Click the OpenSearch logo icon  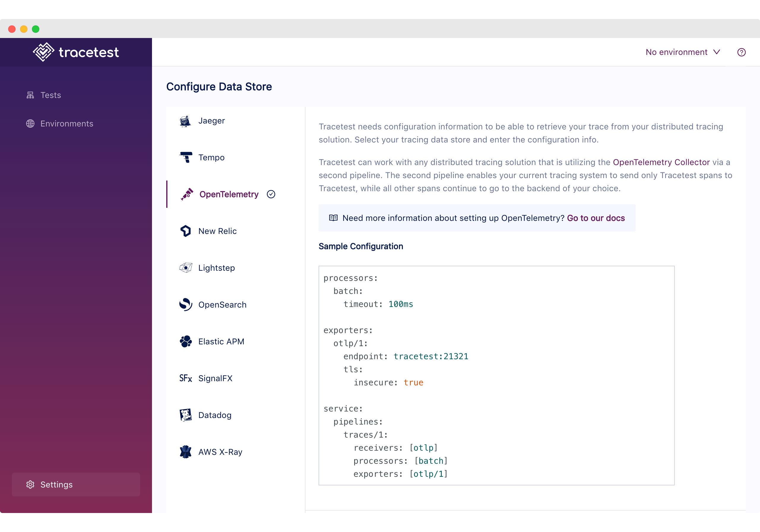[185, 305]
